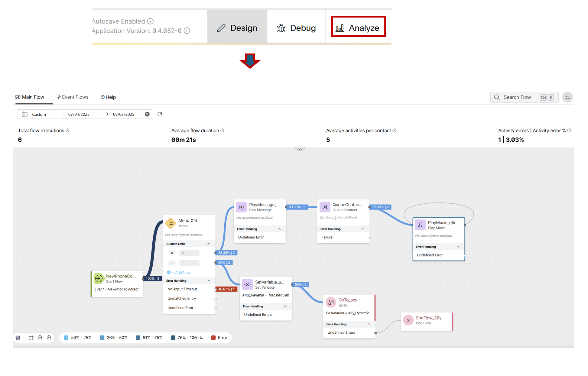Open the Debug view button
Screen dimensions: 588x376
[296, 28]
